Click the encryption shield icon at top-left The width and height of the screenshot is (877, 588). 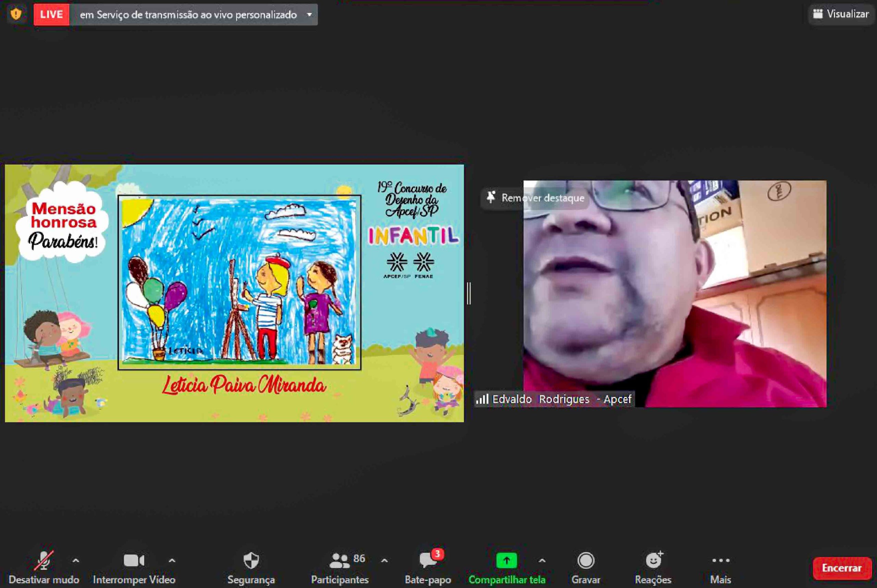(x=16, y=14)
